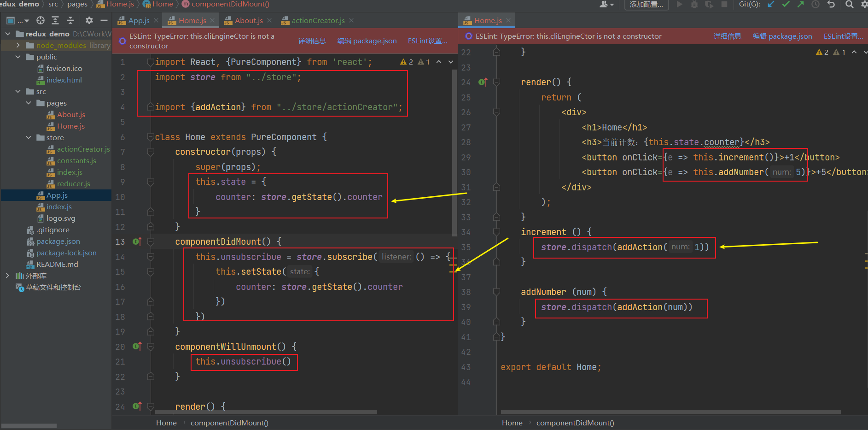This screenshot has width=868, height=430.
Task: Click 编辑 package.json in right banner
Action: point(782,36)
